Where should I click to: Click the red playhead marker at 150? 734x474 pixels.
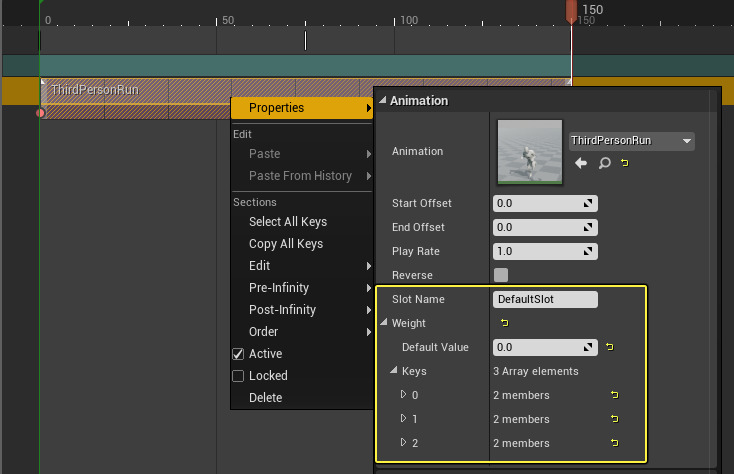(x=571, y=11)
